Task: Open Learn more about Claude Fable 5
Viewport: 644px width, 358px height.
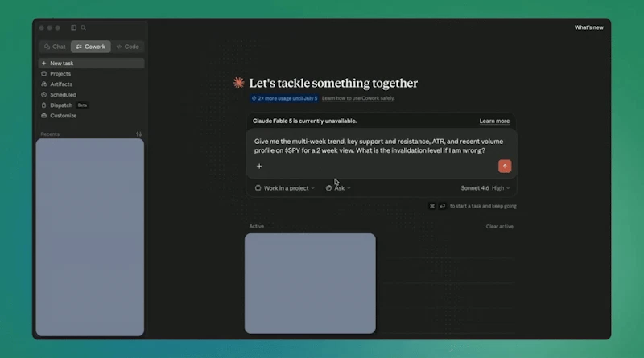Action: pyautogui.click(x=494, y=121)
